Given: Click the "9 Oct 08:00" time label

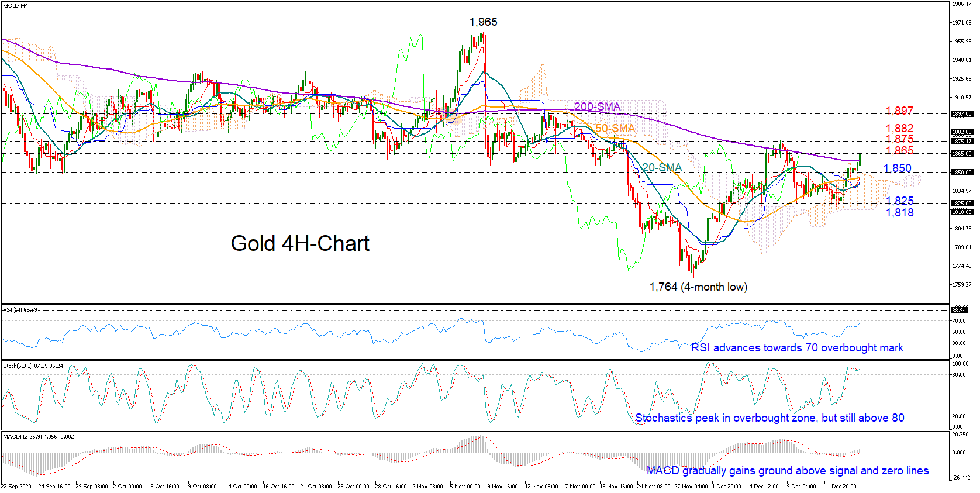Looking at the screenshot, I should click(202, 487).
